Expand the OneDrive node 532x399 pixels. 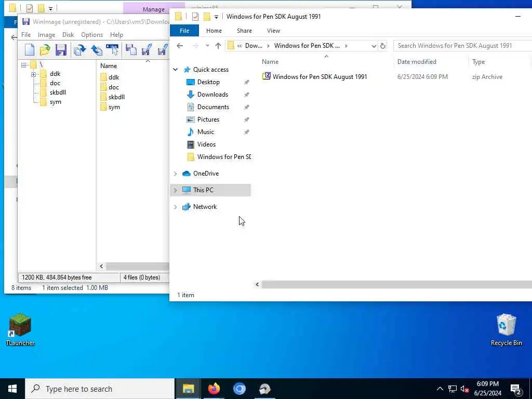pos(176,174)
